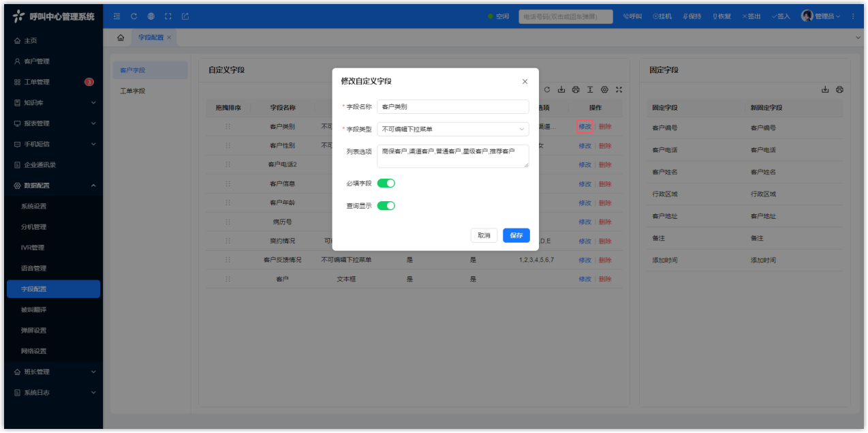Click the print icon in the fixed fields panel

click(839, 89)
